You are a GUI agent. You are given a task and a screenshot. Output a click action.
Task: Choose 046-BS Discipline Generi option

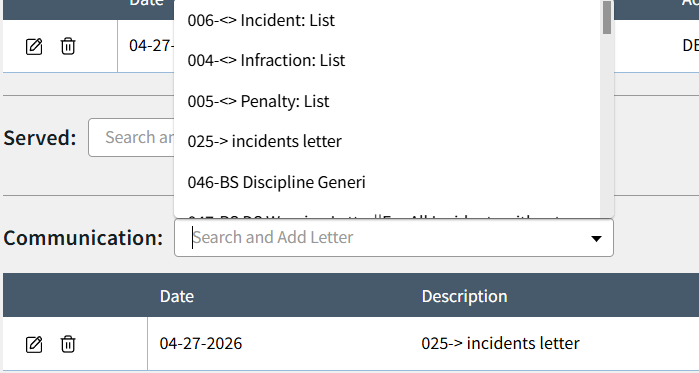(387, 182)
